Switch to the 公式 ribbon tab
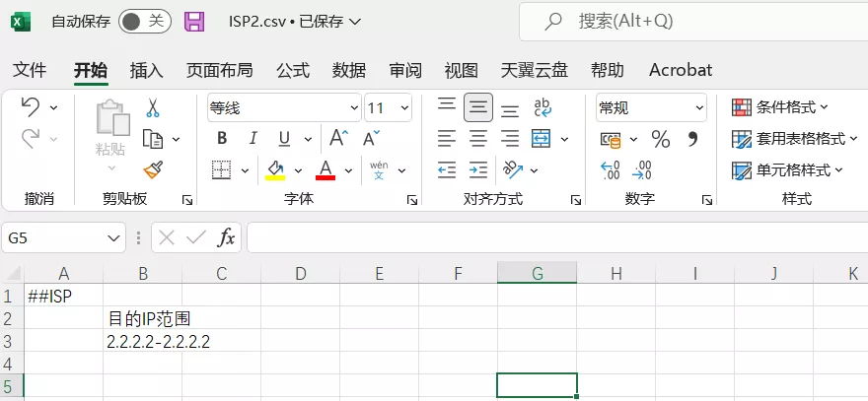Viewport: 868px width, 401px height. (293, 70)
